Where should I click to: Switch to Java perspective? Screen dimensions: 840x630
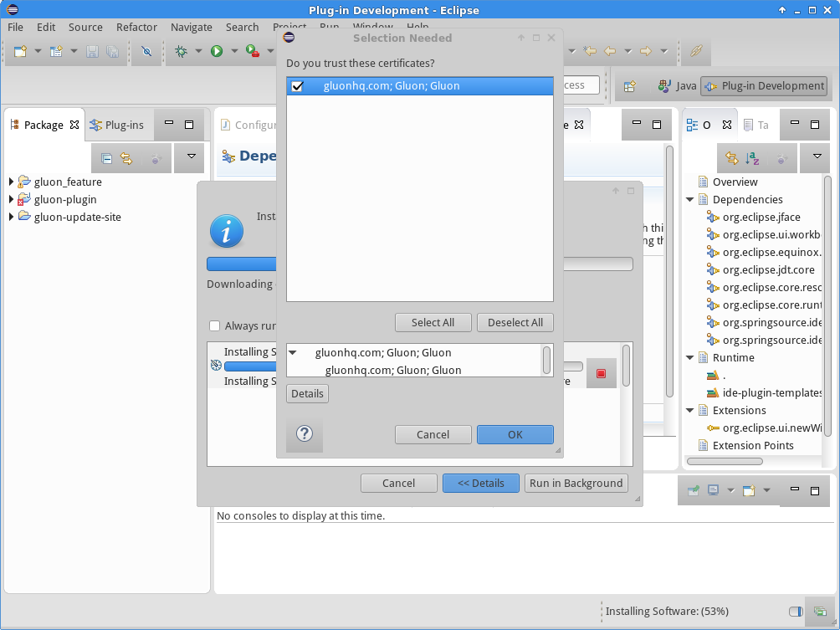[677, 86]
